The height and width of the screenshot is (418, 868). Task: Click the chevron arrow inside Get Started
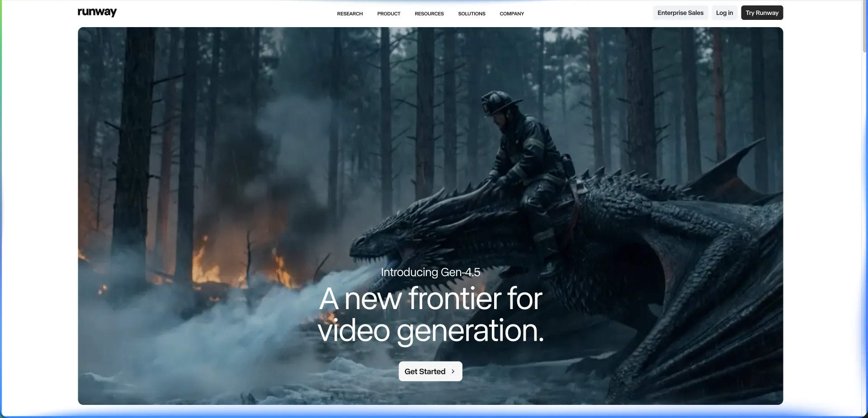(453, 371)
